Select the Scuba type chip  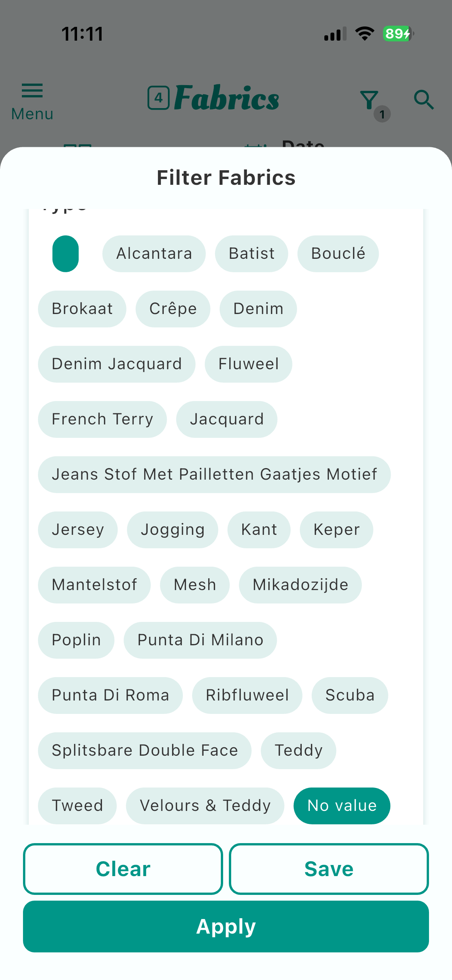350,695
